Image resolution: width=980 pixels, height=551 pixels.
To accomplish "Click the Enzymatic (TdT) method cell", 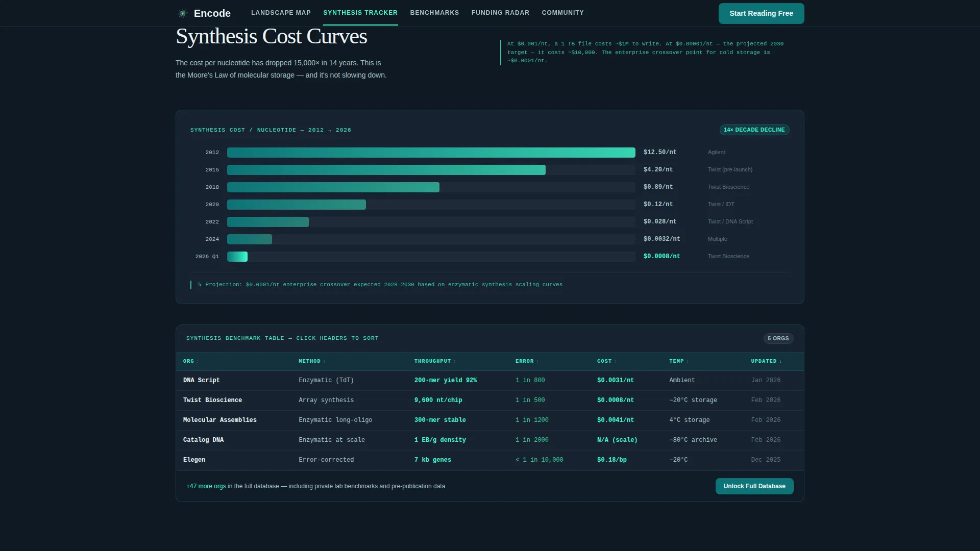I will [x=326, y=381].
